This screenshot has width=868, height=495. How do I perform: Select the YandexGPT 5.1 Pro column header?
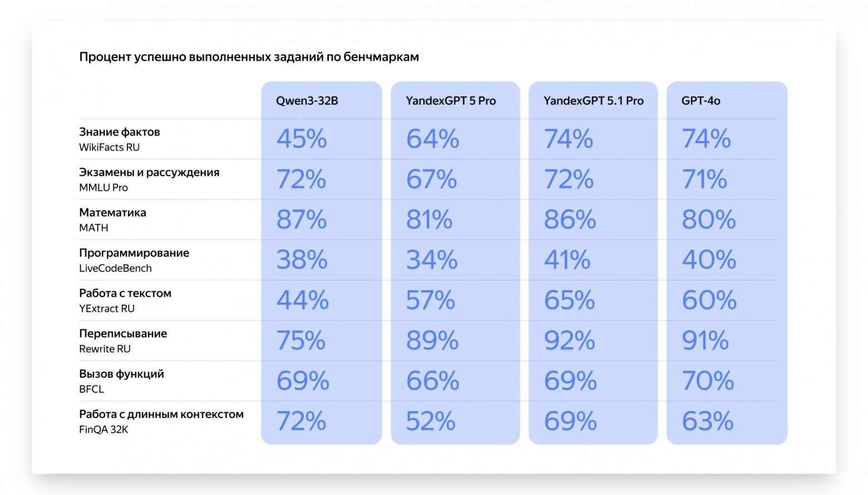[593, 101]
